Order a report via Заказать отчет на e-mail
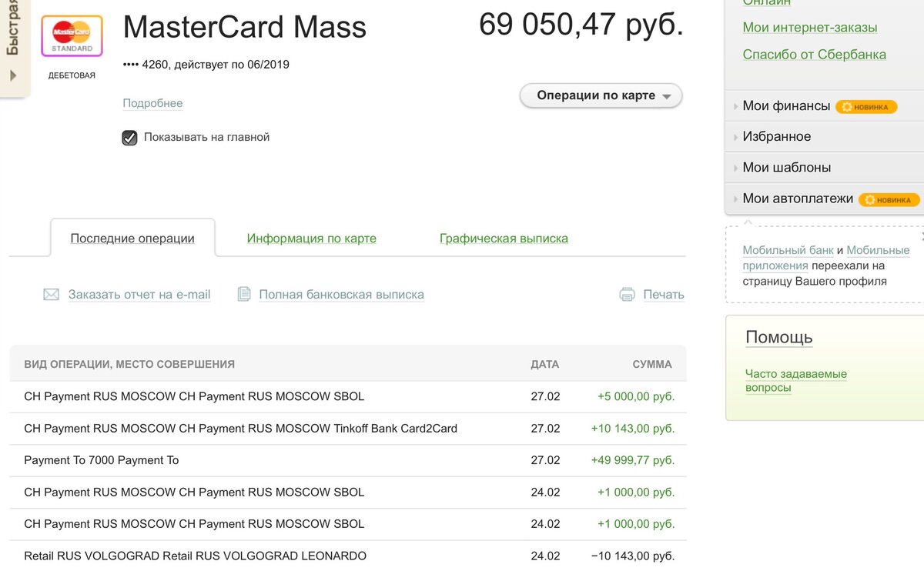Image resolution: width=924 pixels, height=571 pixels. click(x=139, y=294)
